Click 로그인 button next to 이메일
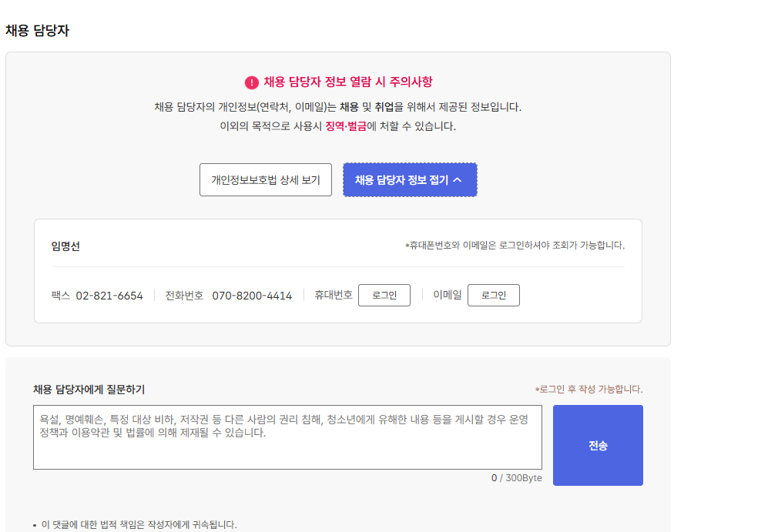Screen dimensions: 778x532 click(x=494, y=296)
